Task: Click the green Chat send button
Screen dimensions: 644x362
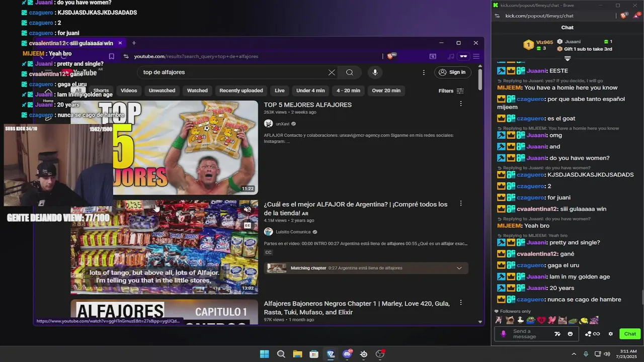Action: pos(630,334)
